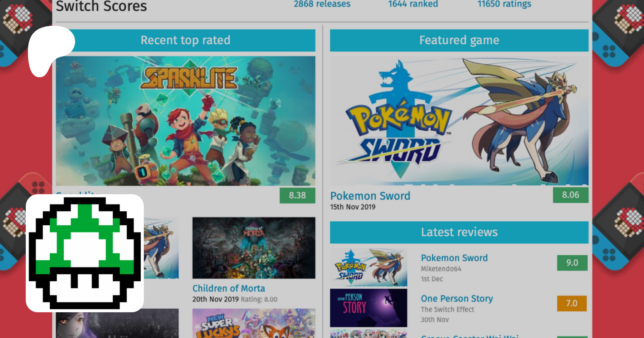
Task: Select the Recent top rated header
Action: [x=185, y=40]
